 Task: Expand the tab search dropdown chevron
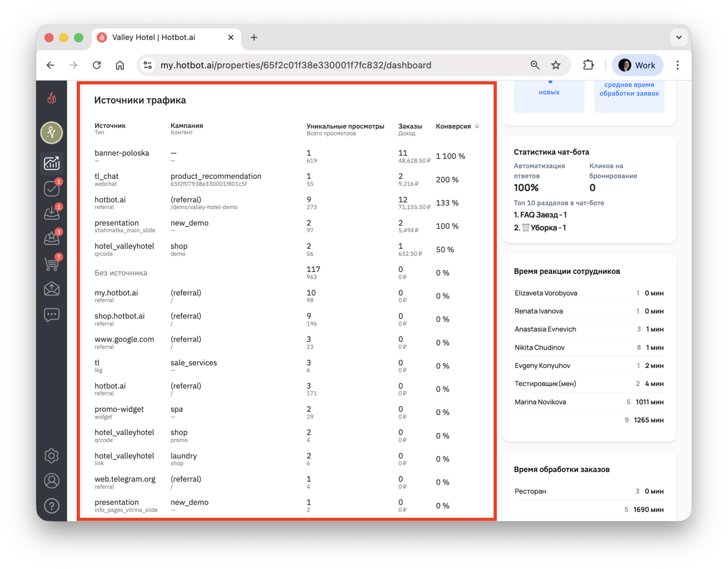[679, 38]
